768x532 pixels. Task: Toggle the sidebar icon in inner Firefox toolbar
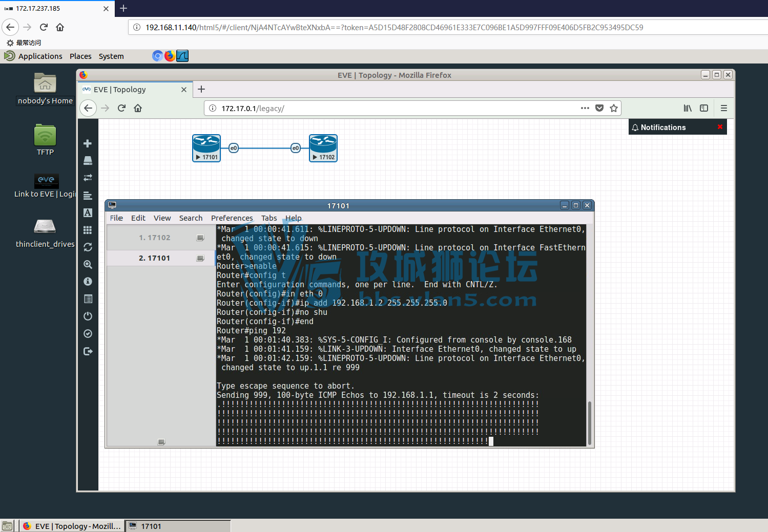coord(704,108)
